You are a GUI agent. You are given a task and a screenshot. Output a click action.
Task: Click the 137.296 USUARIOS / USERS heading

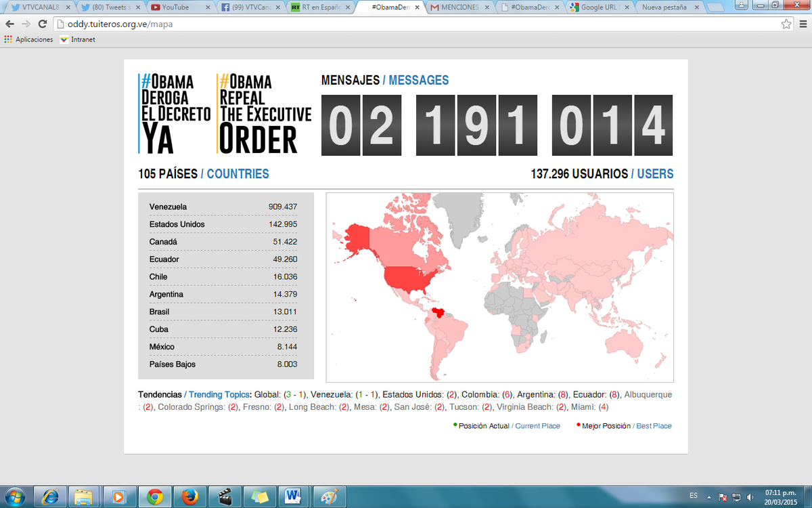point(602,174)
